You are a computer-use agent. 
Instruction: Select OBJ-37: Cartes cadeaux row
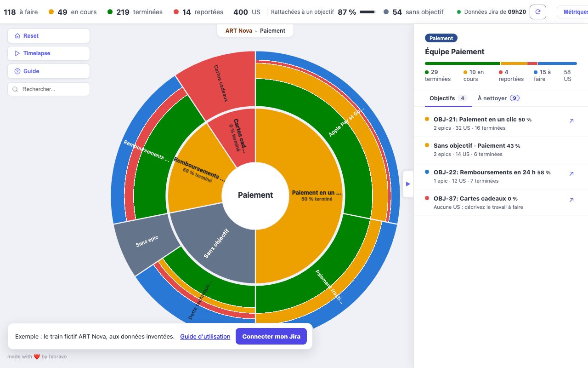pyautogui.click(x=501, y=203)
